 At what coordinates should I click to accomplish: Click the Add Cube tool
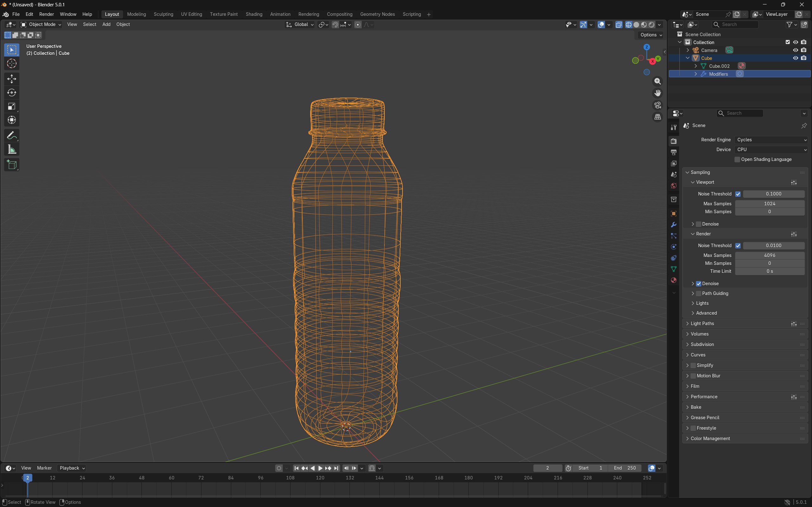click(12, 165)
